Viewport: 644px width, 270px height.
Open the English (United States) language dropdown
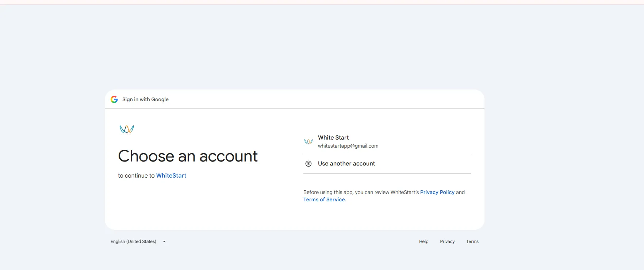tap(138, 242)
